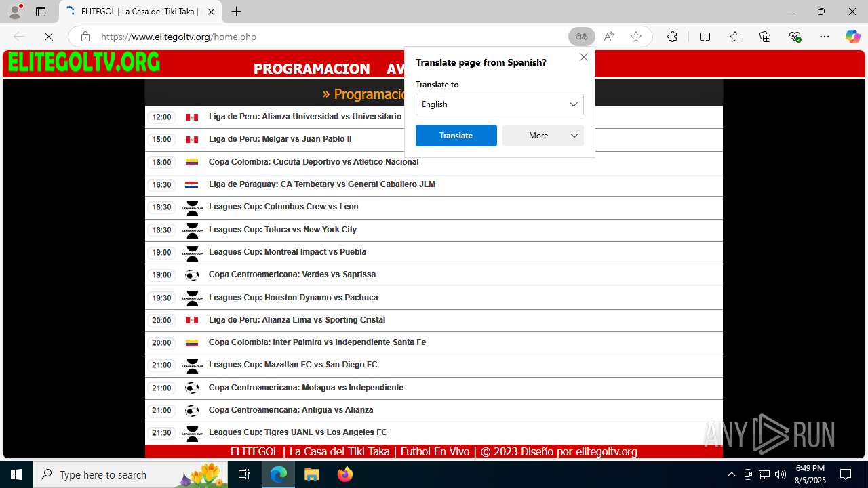Open the Read aloud icon
Image resolution: width=868 pixels, height=488 pixels.
click(609, 37)
